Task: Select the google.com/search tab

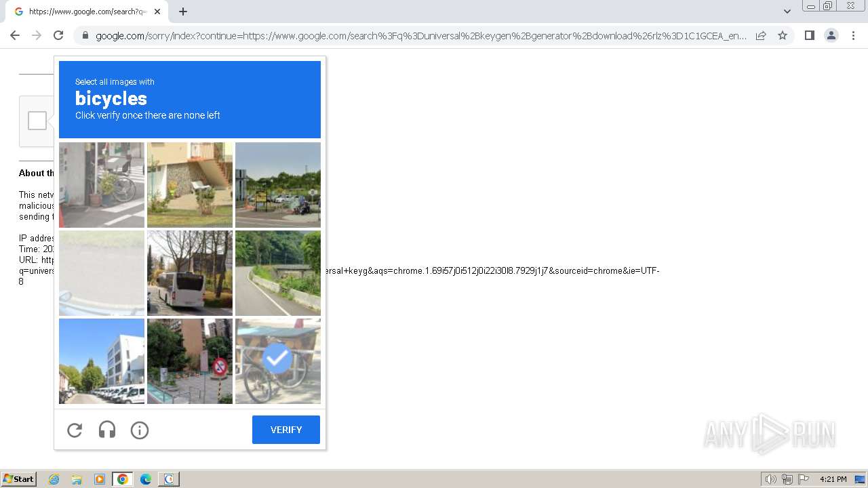Action: (x=86, y=12)
